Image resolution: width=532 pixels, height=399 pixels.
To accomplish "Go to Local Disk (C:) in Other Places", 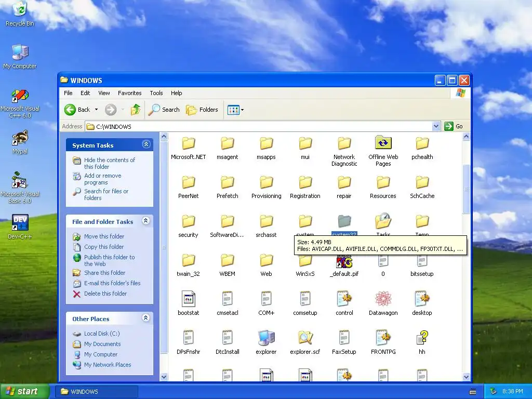I will [102, 334].
